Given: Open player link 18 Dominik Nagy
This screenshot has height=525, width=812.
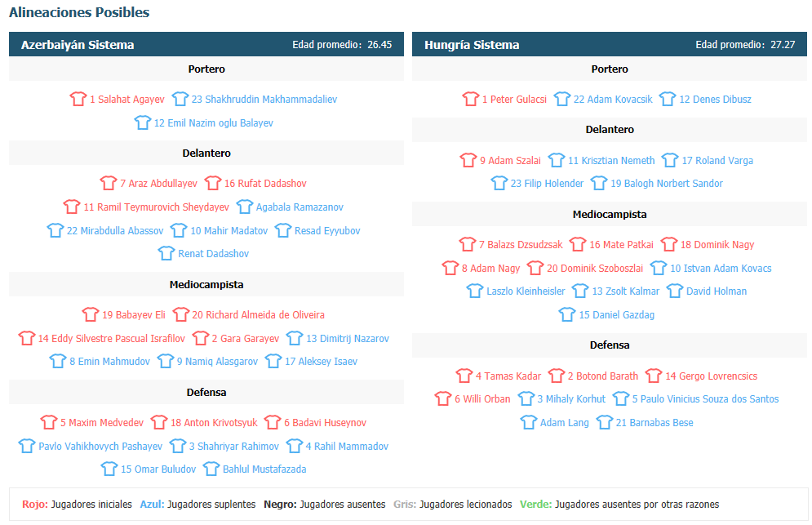Looking at the screenshot, I should click(x=717, y=244).
